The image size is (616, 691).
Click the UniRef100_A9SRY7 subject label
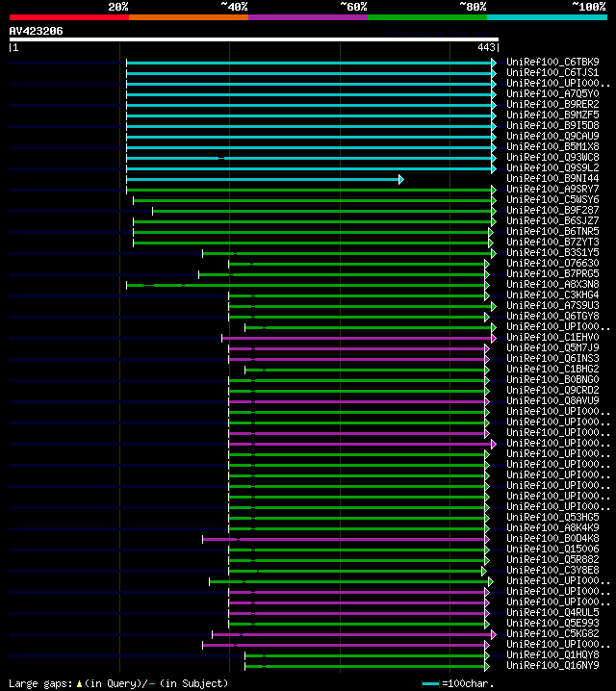552,189
